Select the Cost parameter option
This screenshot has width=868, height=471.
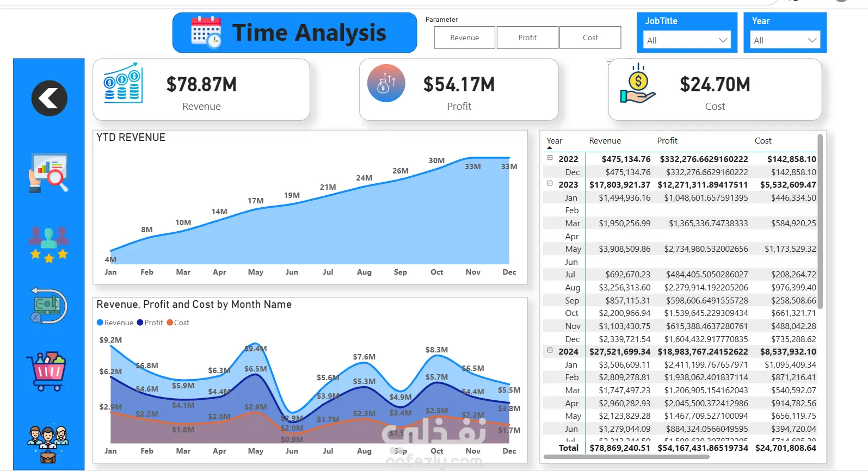pyautogui.click(x=590, y=38)
